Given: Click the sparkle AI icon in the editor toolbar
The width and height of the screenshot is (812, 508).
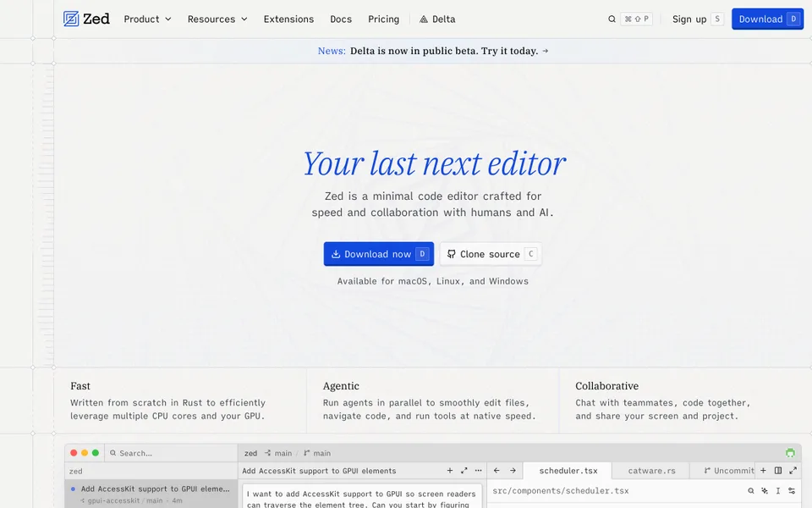Looking at the screenshot, I should (x=765, y=491).
